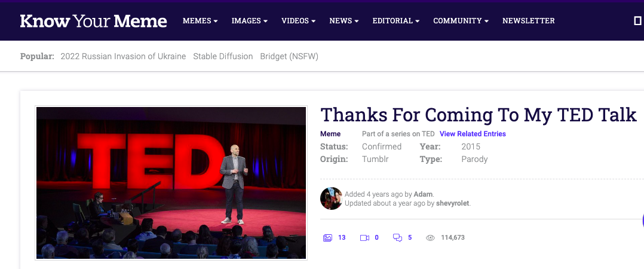Open popular topic 2022 Russian Invasion of Ukraine

click(x=123, y=56)
